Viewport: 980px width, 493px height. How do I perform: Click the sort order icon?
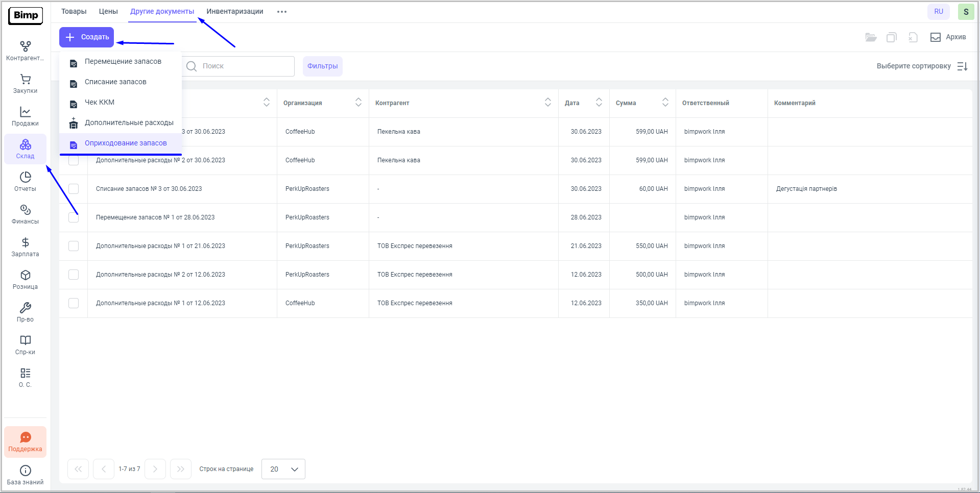click(962, 66)
